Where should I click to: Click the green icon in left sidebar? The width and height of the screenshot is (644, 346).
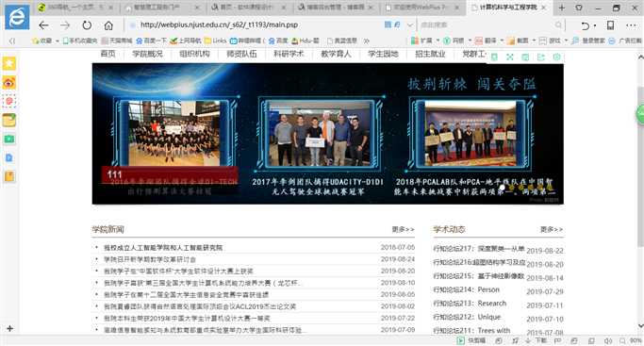[9, 140]
